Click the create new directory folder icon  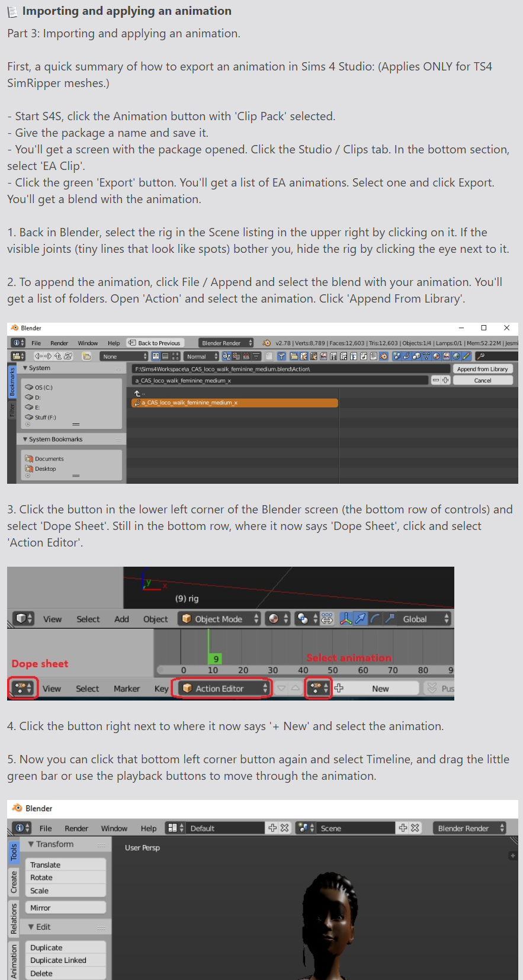[x=86, y=356]
